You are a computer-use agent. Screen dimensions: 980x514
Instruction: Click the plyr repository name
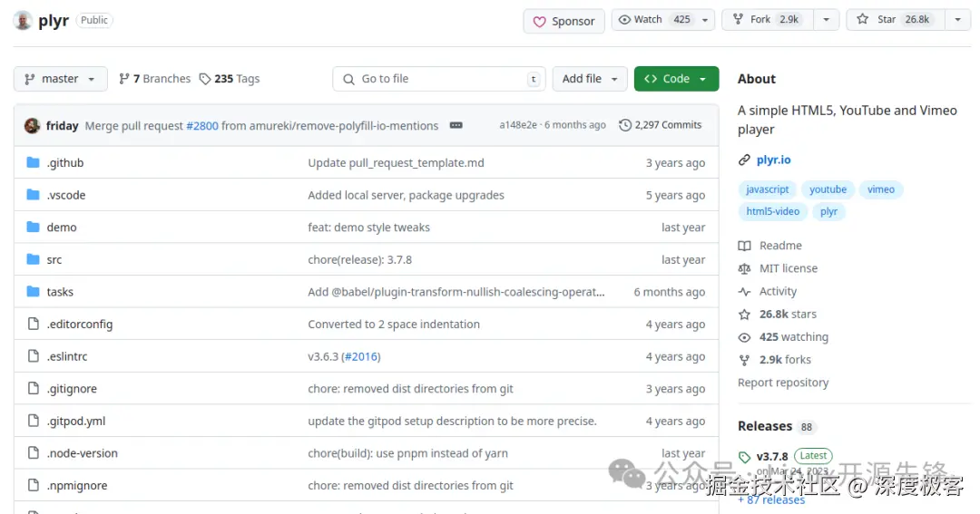pyautogui.click(x=54, y=21)
